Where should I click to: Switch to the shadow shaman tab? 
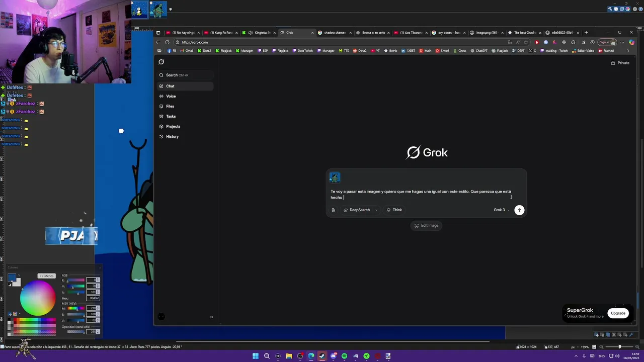[335, 33]
